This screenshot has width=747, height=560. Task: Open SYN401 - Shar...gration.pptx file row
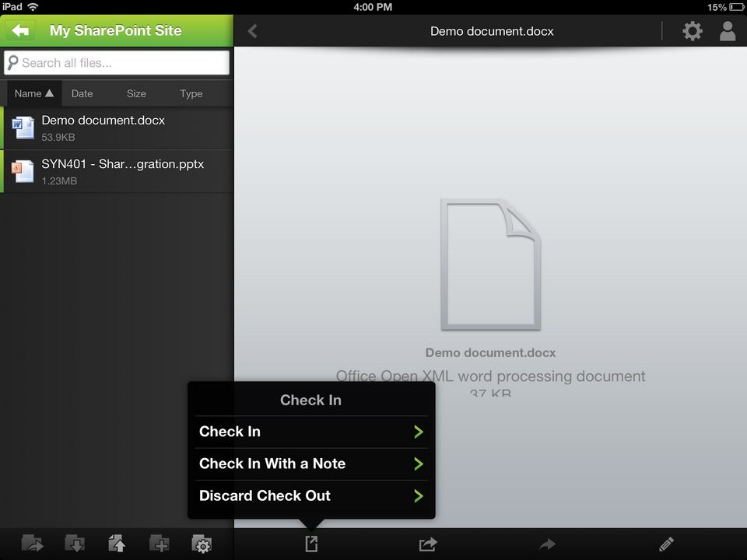pyautogui.click(x=117, y=171)
